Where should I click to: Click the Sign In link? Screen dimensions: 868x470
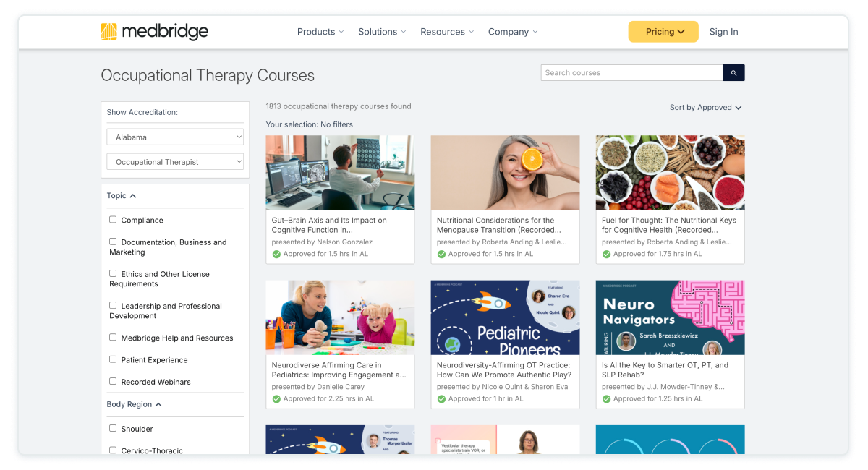723,32
